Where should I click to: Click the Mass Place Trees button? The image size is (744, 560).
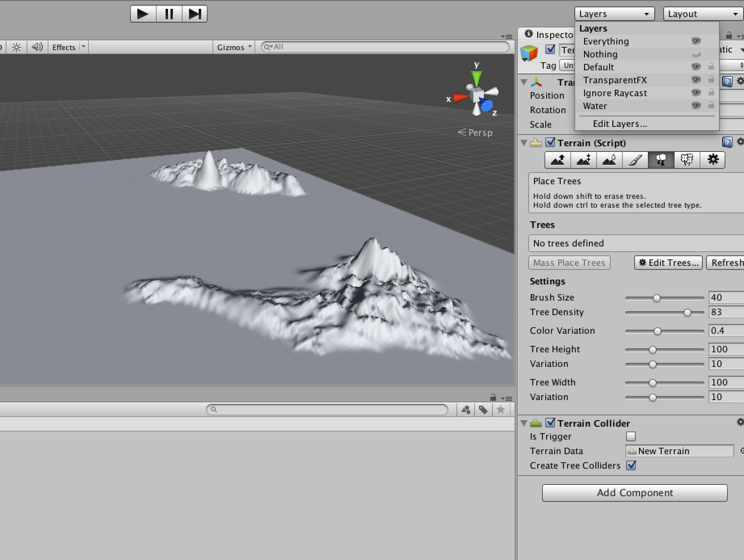[x=569, y=263]
